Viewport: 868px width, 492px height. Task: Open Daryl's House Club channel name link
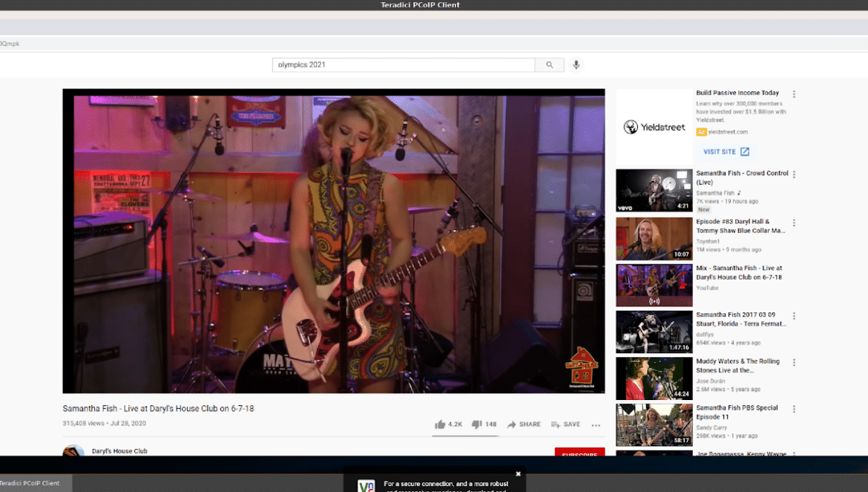point(119,451)
